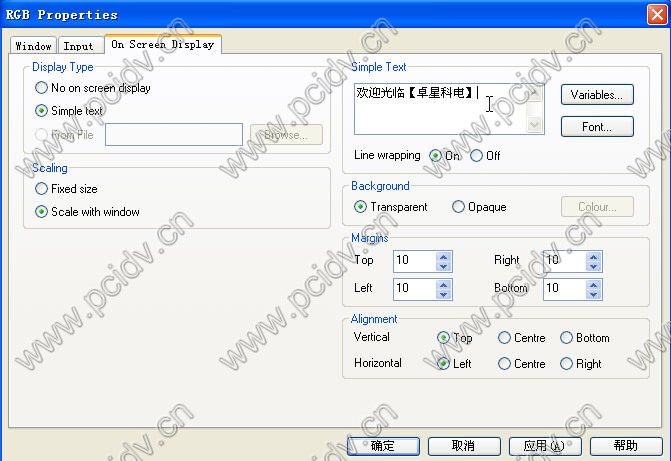Decrease the Bottom margin value
Image resolution: width=671 pixels, height=461 pixels.
click(x=594, y=294)
